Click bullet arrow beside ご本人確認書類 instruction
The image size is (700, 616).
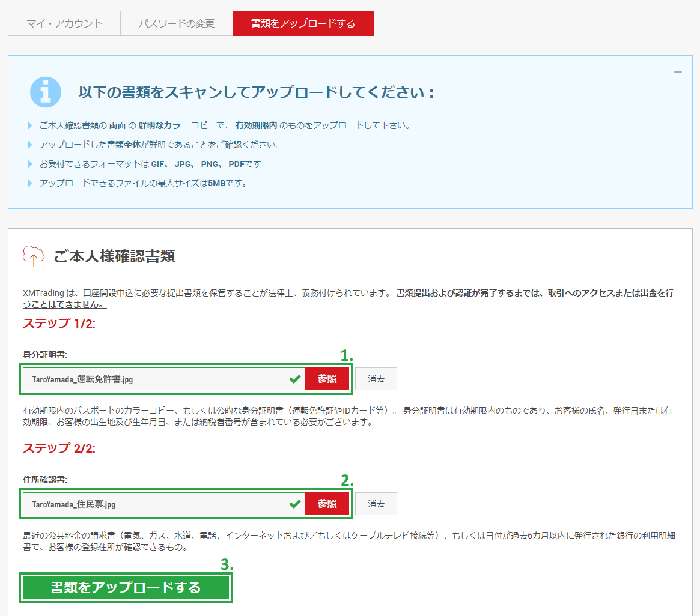pyautogui.click(x=30, y=126)
